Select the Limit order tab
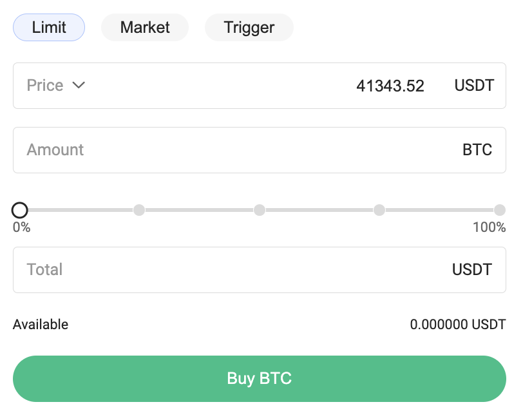 pos(49,28)
